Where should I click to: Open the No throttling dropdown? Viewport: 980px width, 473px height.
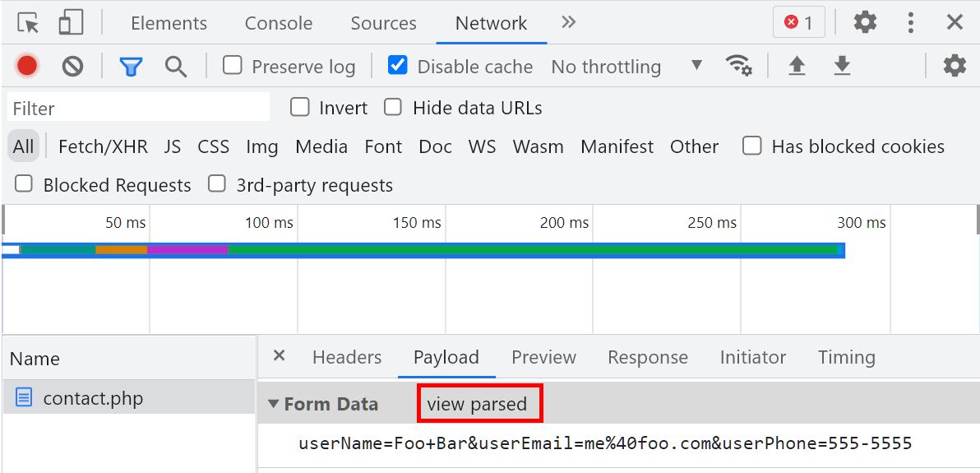click(626, 67)
